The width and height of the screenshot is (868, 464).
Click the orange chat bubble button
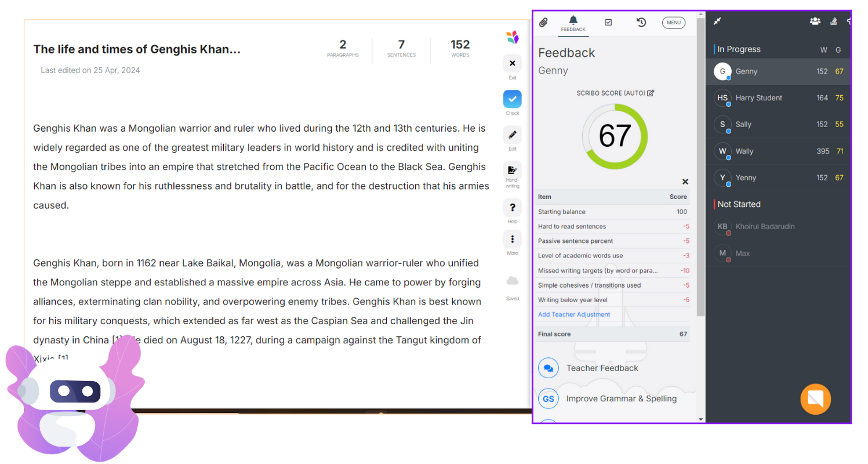(x=815, y=399)
